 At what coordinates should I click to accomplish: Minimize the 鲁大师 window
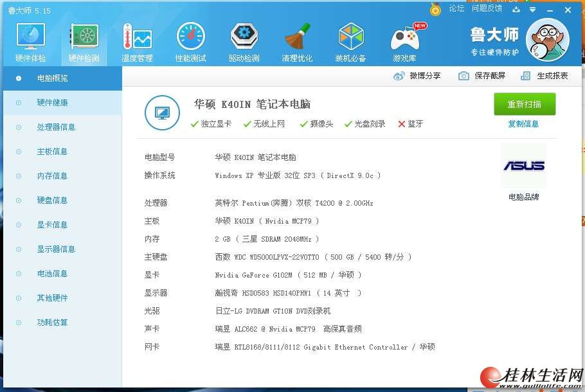[x=550, y=10]
